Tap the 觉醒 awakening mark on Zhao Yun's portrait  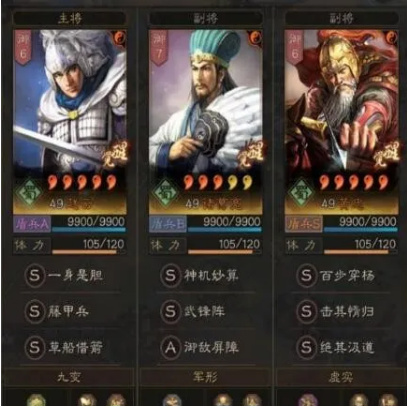click(115, 154)
